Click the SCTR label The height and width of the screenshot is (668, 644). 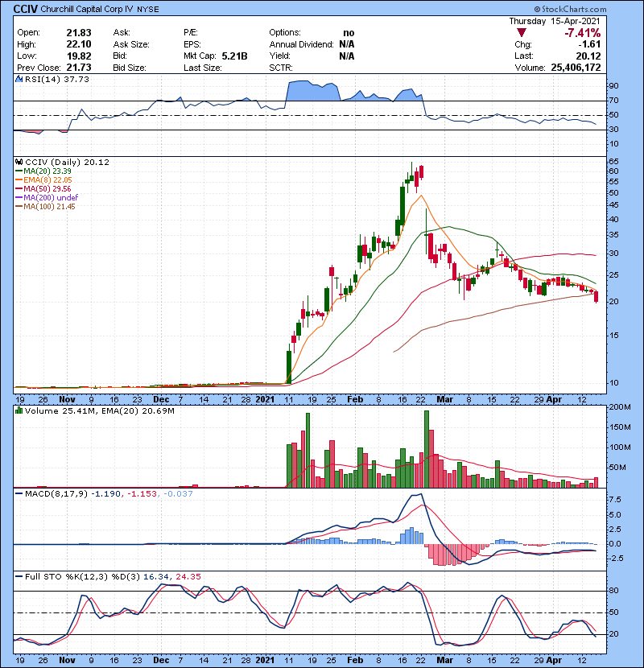click(280, 68)
